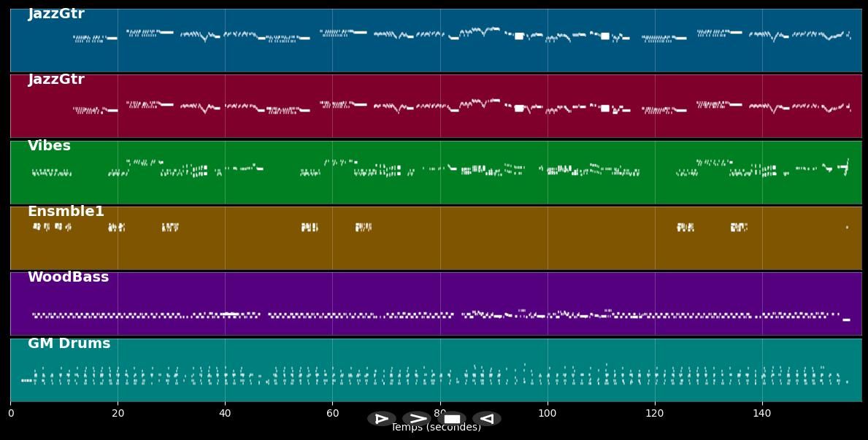
Task: Select the JazzGtr label on blue track
Action: point(56,14)
